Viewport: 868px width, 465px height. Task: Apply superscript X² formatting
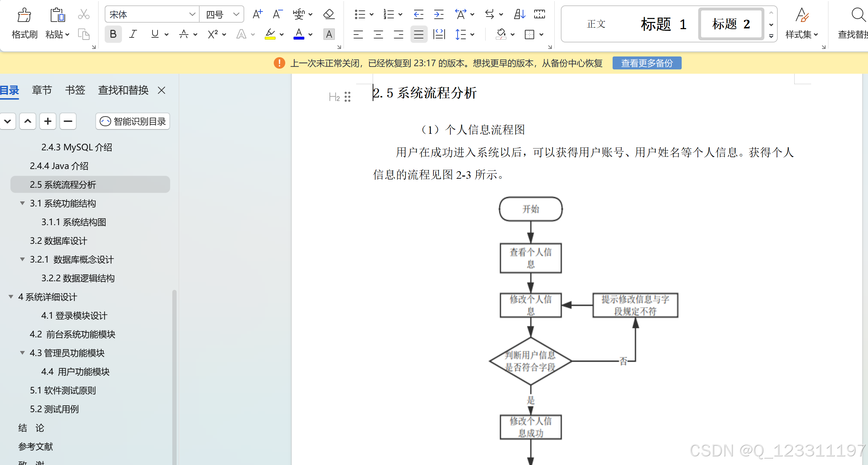213,34
